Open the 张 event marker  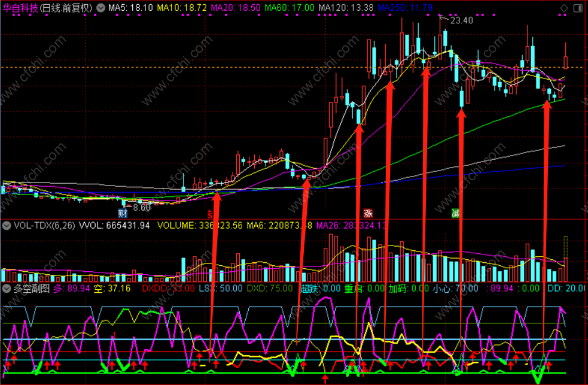tap(368, 214)
